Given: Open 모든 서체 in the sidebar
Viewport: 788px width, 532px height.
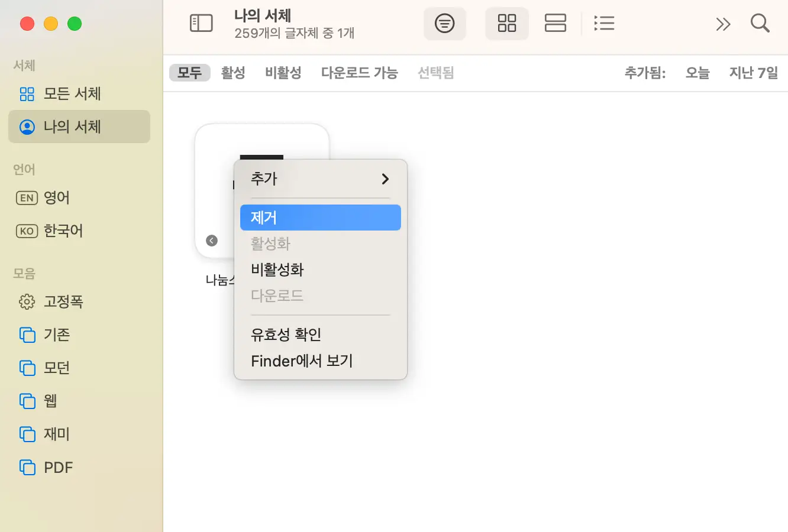Looking at the screenshot, I should pos(79,93).
